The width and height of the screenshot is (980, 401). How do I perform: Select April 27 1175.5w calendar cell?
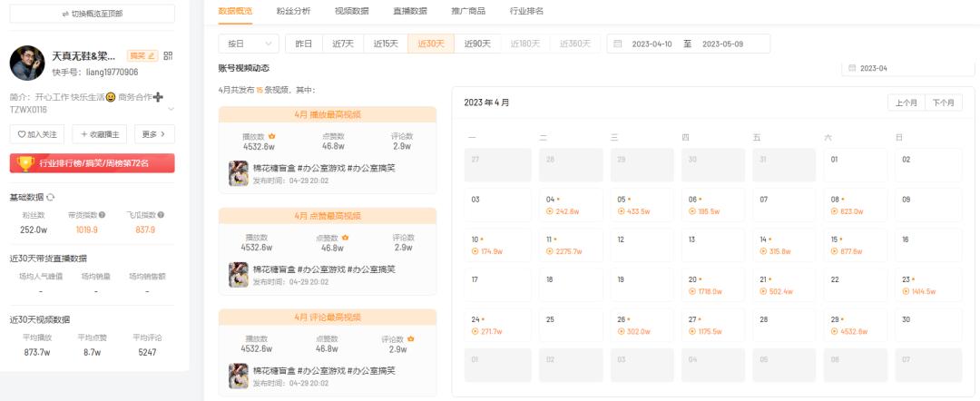tap(713, 325)
